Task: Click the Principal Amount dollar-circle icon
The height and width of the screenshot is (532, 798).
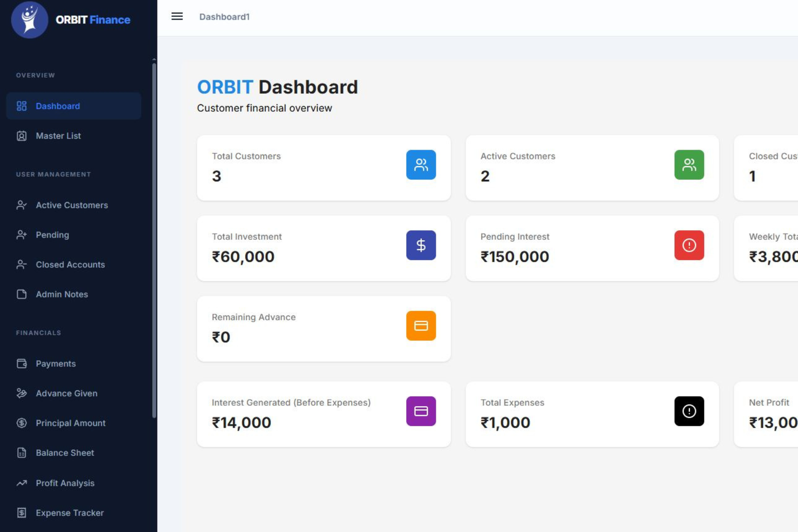Action: point(21,423)
